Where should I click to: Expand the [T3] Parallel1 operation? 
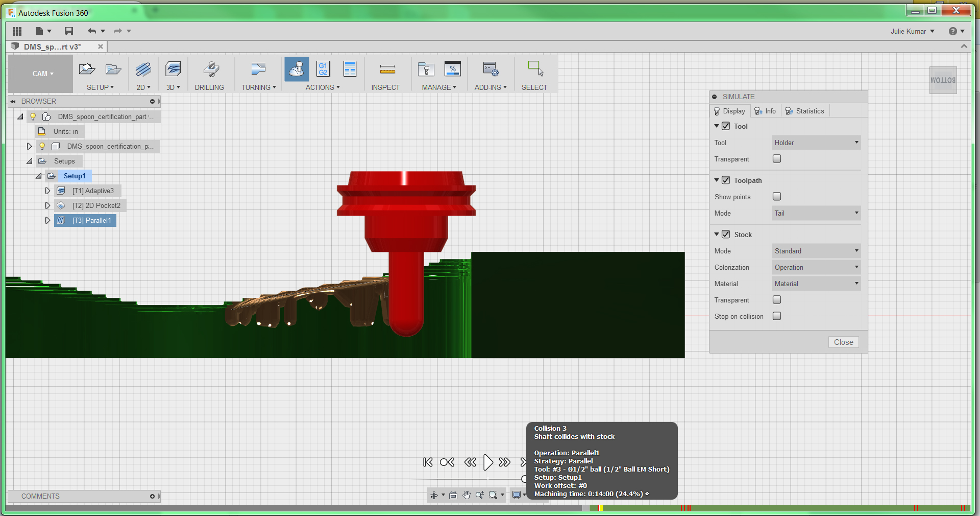click(x=47, y=220)
